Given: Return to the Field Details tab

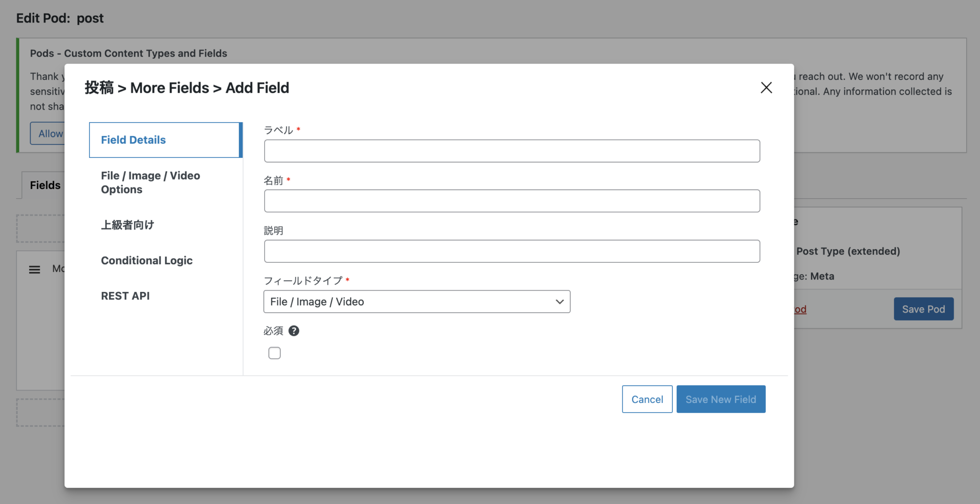Looking at the screenshot, I should (x=133, y=139).
